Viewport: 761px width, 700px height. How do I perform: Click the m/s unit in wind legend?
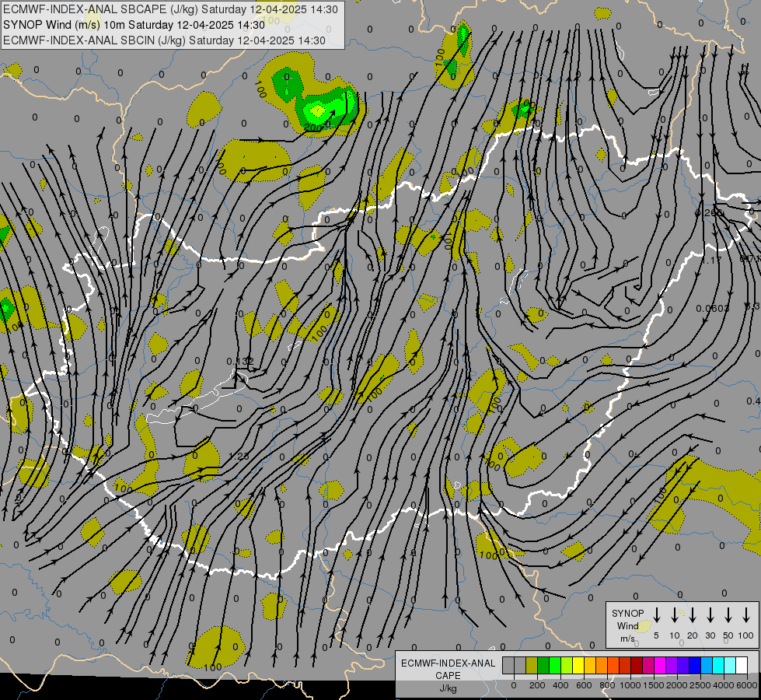coord(627,639)
